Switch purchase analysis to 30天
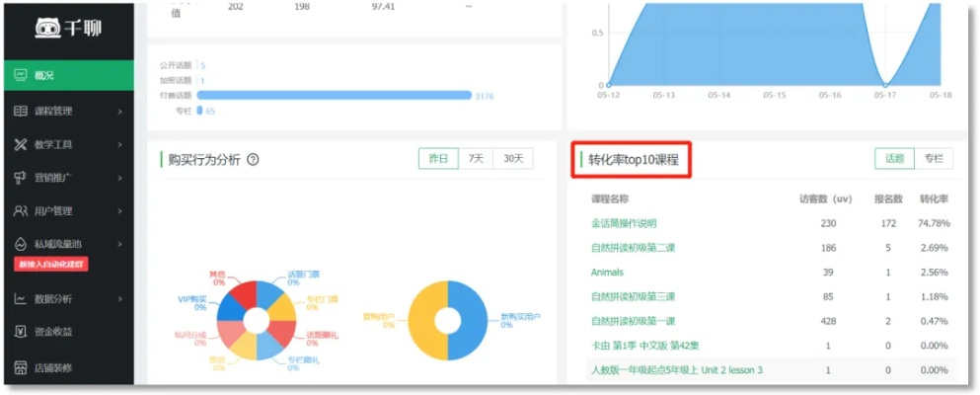This screenshot has width=980, height=395. (x=513, y=159)
